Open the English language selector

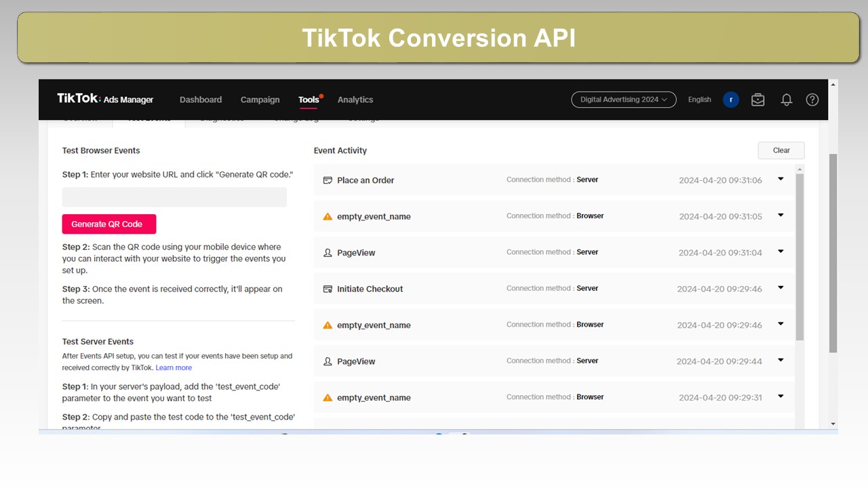click(x=699, y=100)
